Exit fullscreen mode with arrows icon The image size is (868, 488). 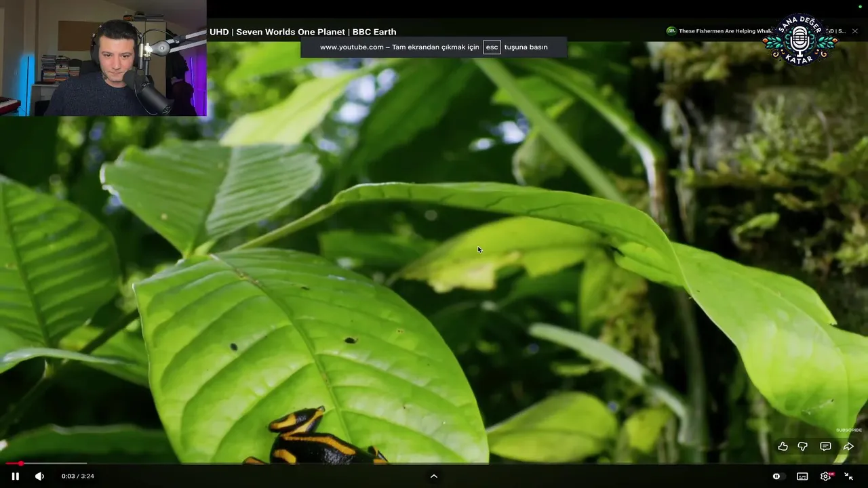pyautogui.click(x=848, y=476)
